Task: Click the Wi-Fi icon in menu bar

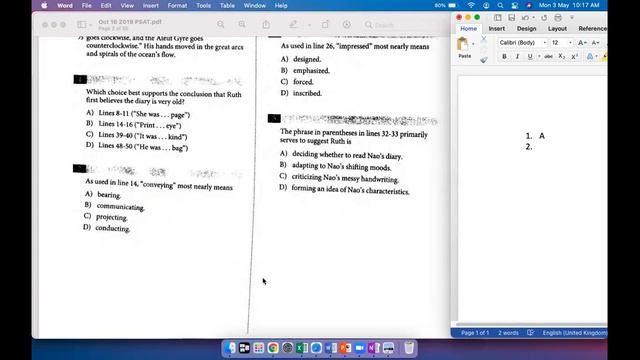Action: (x=471, y=6)
